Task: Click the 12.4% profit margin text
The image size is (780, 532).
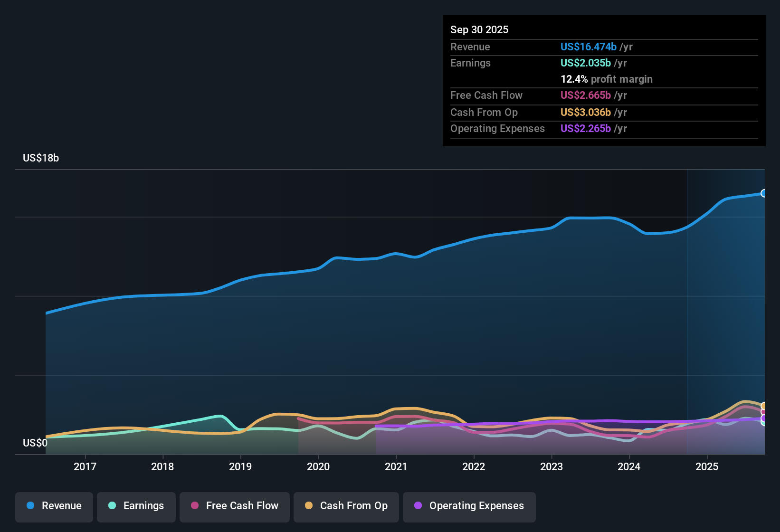Action: pyautogui.click(x=607, y=79)
